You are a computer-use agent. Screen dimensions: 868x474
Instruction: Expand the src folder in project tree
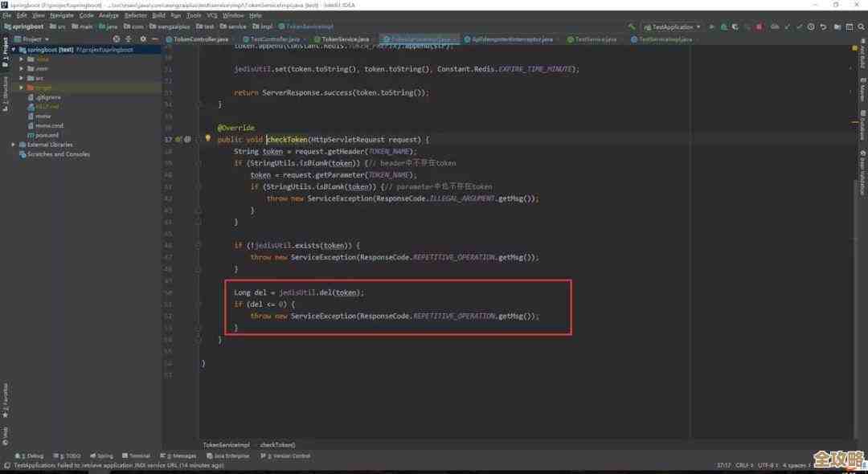click(23, 78)
